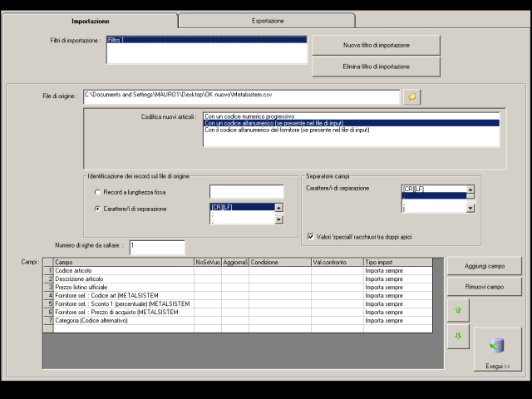Image resolution: width=532 pixels, height=399 pixels.
Task: Click the 'Aggiungi campo' button
Action: (484, 265)
